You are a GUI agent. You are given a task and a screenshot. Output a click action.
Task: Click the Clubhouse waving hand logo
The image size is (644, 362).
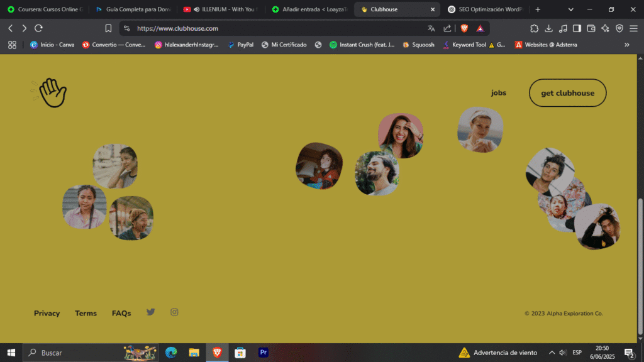(49, 93)
